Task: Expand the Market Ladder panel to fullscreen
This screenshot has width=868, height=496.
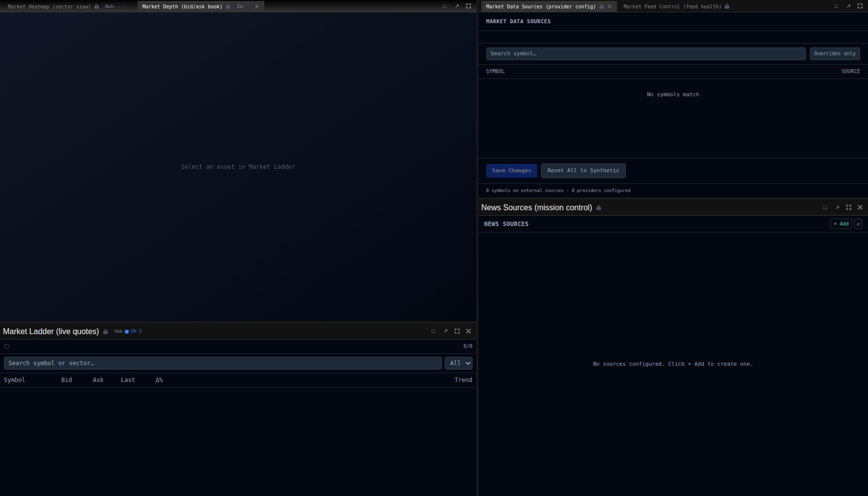Action: [x=457, y=331]
